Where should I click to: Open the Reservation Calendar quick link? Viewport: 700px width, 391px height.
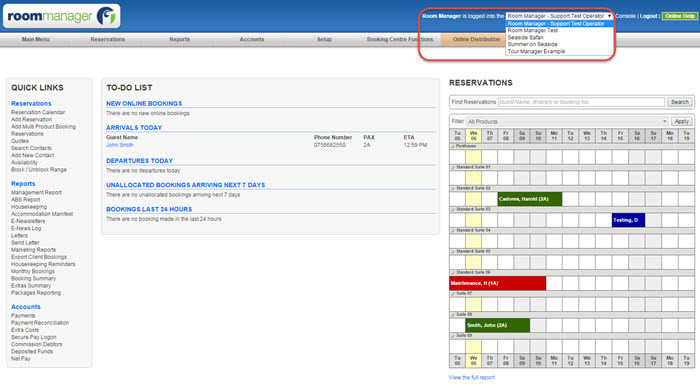[x=38, y=112]
